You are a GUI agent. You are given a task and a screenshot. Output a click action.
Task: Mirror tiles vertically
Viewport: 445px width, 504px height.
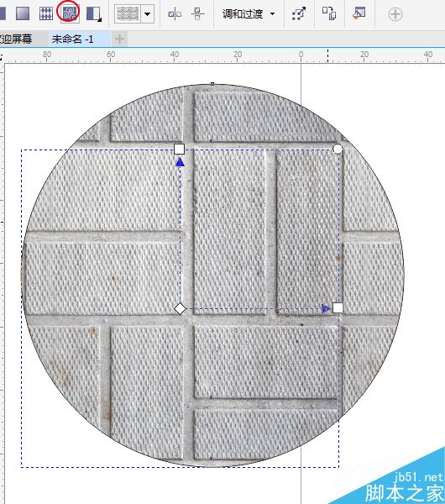(x=197, y=13)
